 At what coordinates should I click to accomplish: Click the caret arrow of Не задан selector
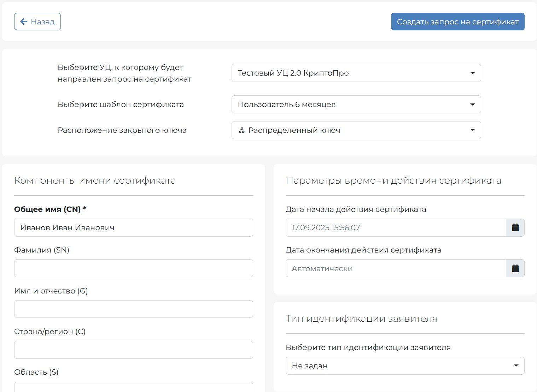click(516, 366)
